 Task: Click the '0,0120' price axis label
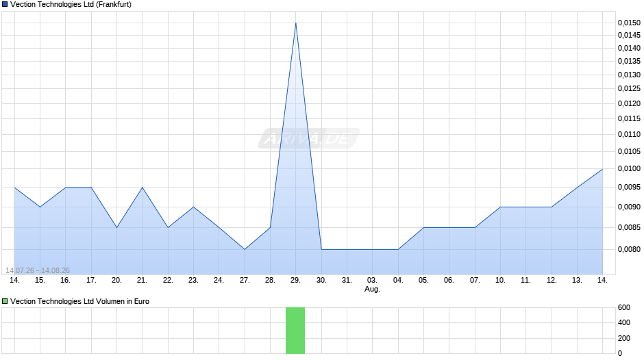[x=629, y=103]
